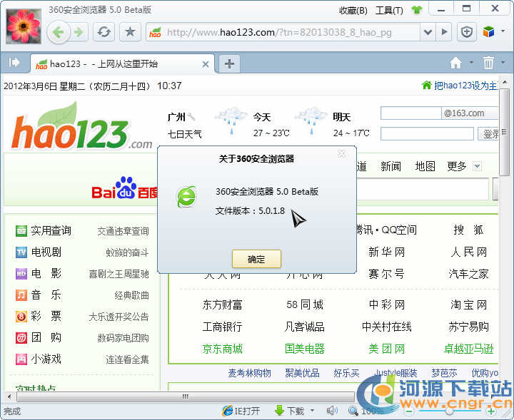Click the horizontal scrollbar thumb
This screenshot has height=420, width=514.
(186, 396)
